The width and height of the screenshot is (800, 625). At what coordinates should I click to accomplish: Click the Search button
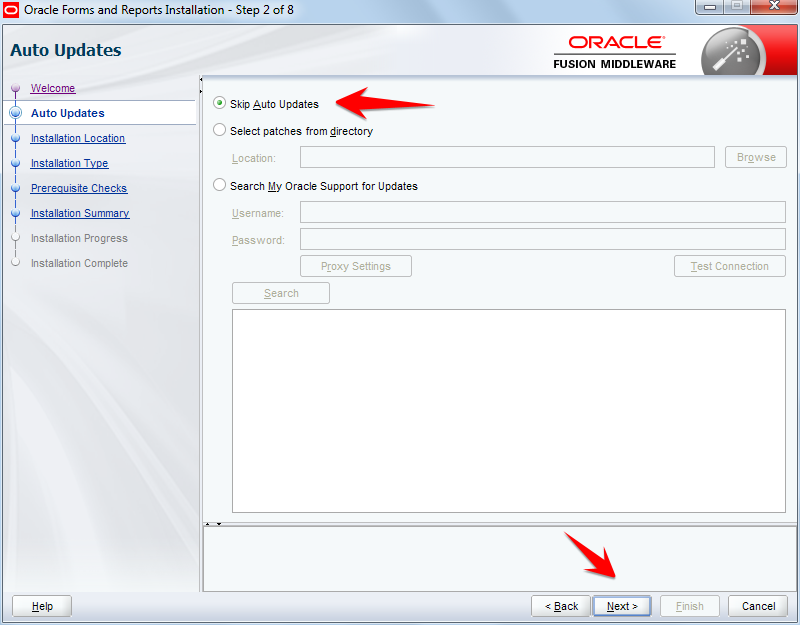(281, 293)
